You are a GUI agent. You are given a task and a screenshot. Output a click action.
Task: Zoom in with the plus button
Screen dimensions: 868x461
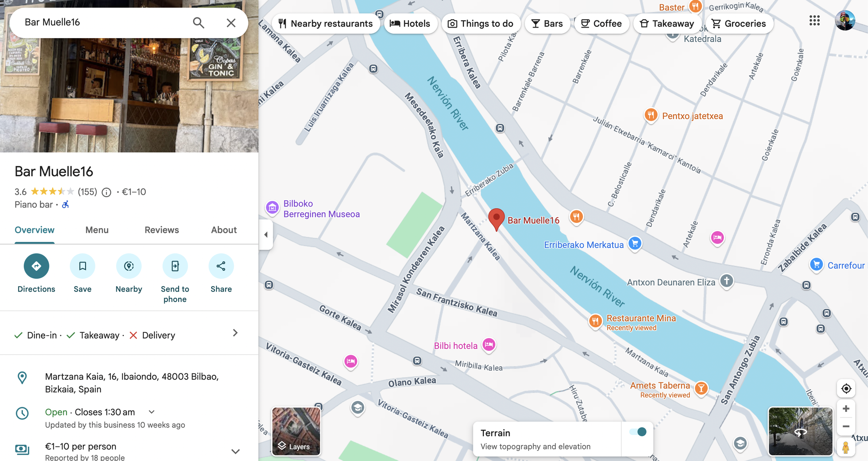coord(846,409)
